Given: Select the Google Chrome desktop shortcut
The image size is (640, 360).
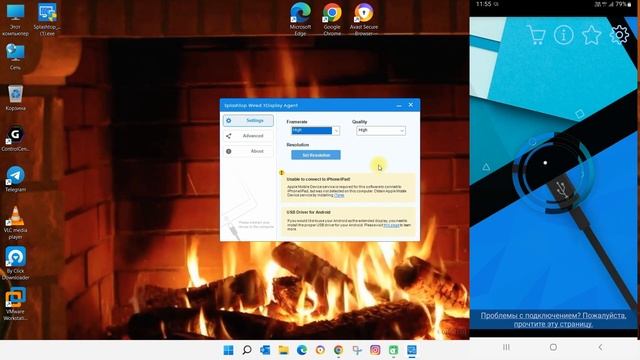Looking at the screenshot, I should pyautogui.click(x=332, y=19).
